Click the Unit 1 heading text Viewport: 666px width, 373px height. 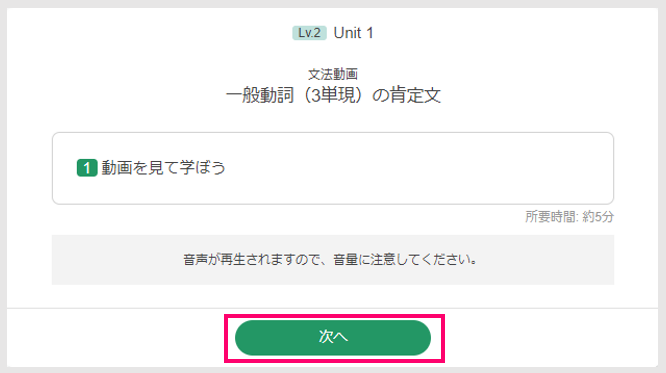353,33
